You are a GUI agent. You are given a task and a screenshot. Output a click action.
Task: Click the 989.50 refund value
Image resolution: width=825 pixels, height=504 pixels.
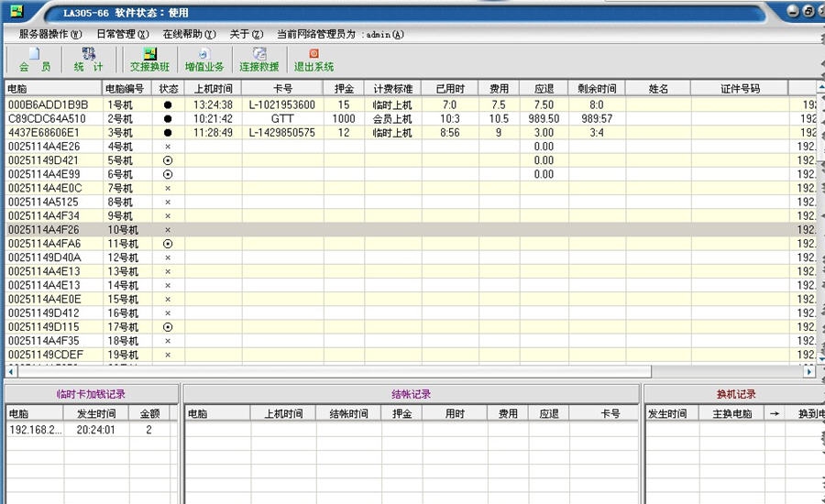tap(544, 119)
